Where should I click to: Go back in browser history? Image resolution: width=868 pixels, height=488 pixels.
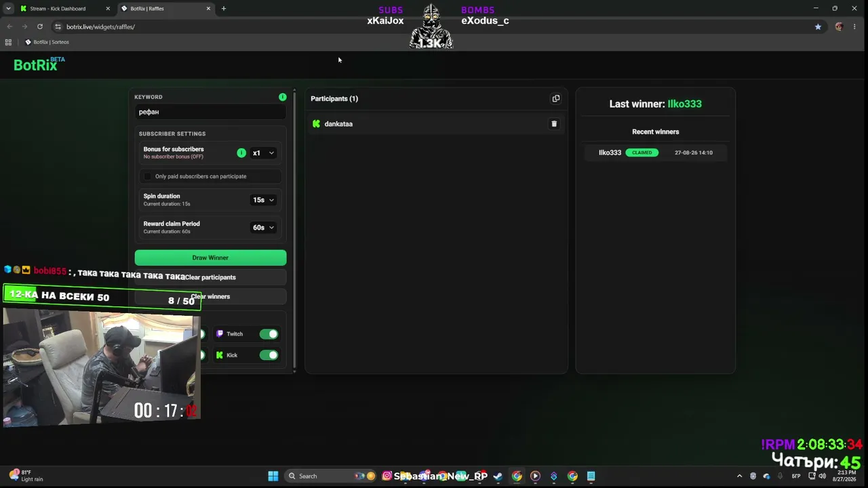[9, 26]
